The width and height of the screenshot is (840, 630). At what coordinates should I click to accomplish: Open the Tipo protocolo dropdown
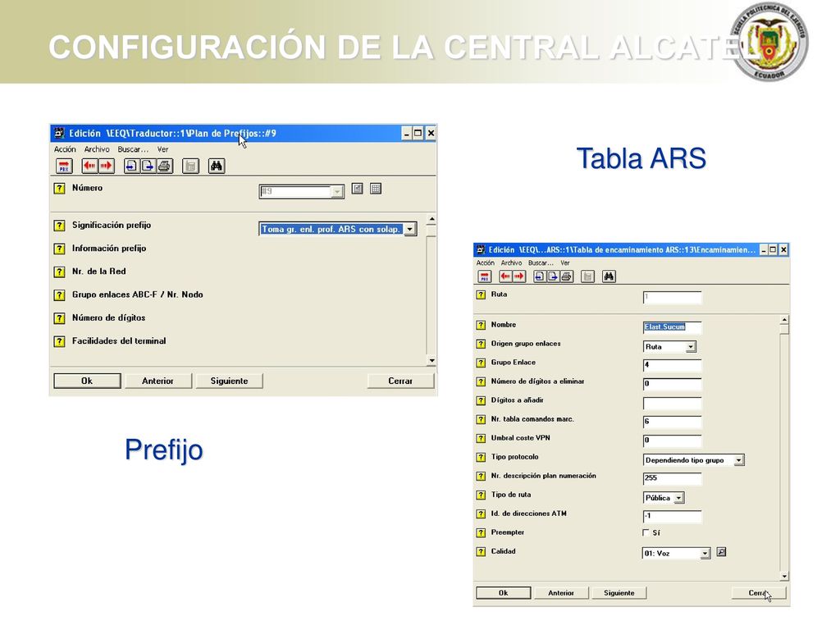739,460
